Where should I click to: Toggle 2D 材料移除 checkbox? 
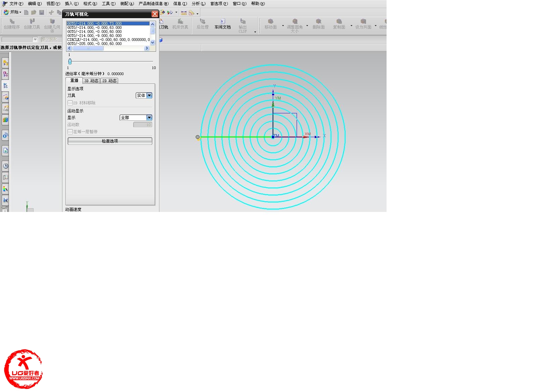(70, 103)
